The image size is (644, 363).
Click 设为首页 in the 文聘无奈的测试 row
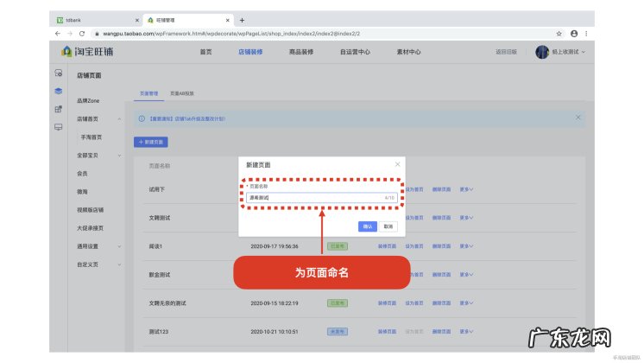point(414,303)
